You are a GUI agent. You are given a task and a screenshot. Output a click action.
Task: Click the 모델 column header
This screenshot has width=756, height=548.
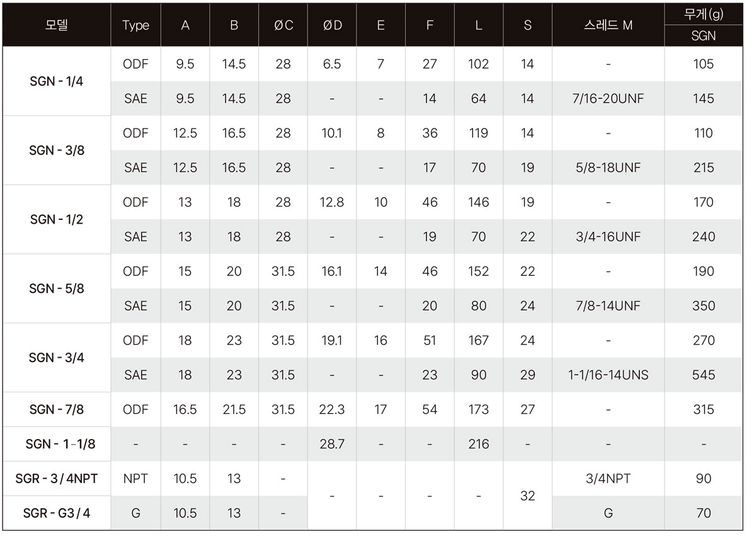[x=57, y=25]
